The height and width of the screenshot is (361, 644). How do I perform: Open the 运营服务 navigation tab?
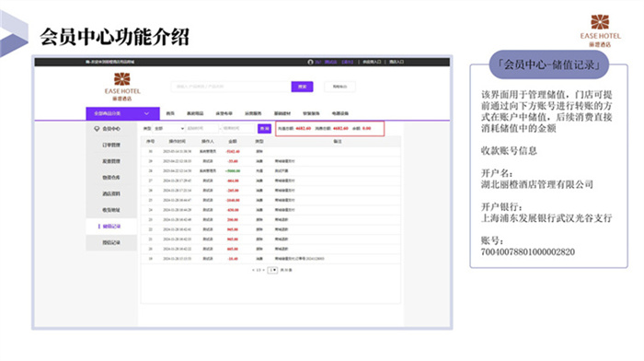[253, 113]
